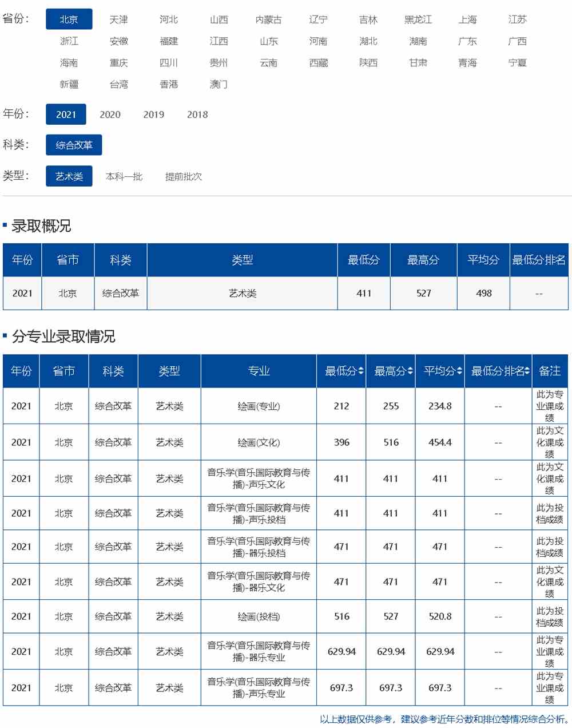This screenshot has width=572, height=728.
Task: Click 贵州 in province filter
Action: (x=219, y=63)
